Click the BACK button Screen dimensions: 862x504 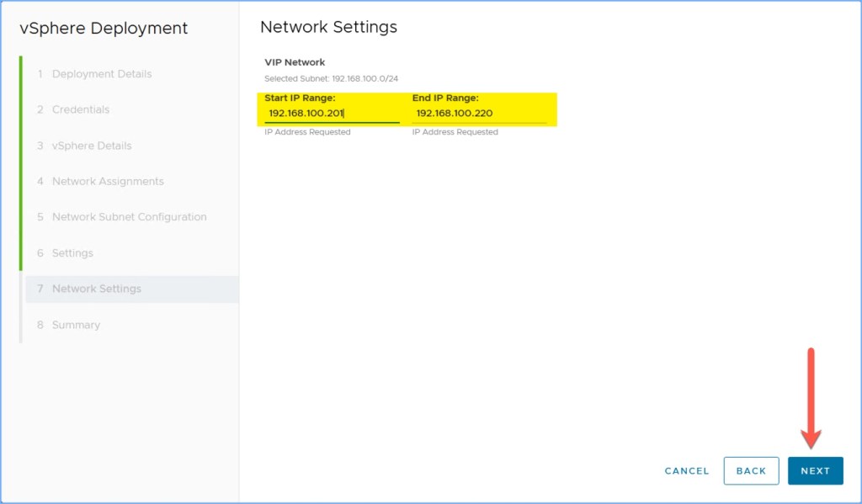[751, 471]
